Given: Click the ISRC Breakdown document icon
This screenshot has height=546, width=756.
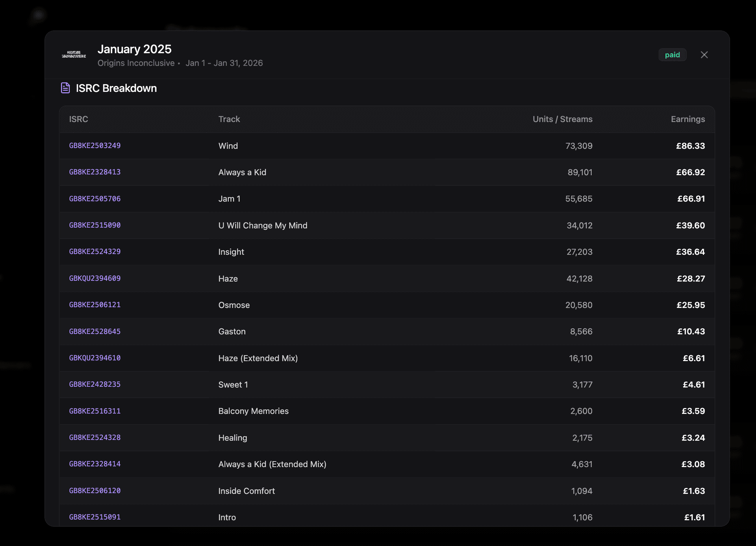Looking at the screenshot, I should [x=65, y=88].
